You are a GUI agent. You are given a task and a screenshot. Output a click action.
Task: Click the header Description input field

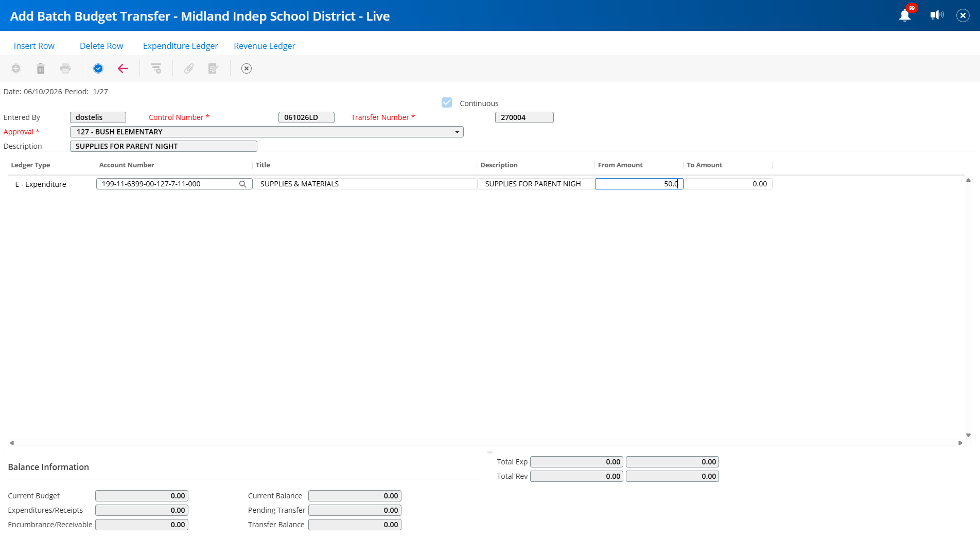164,146
